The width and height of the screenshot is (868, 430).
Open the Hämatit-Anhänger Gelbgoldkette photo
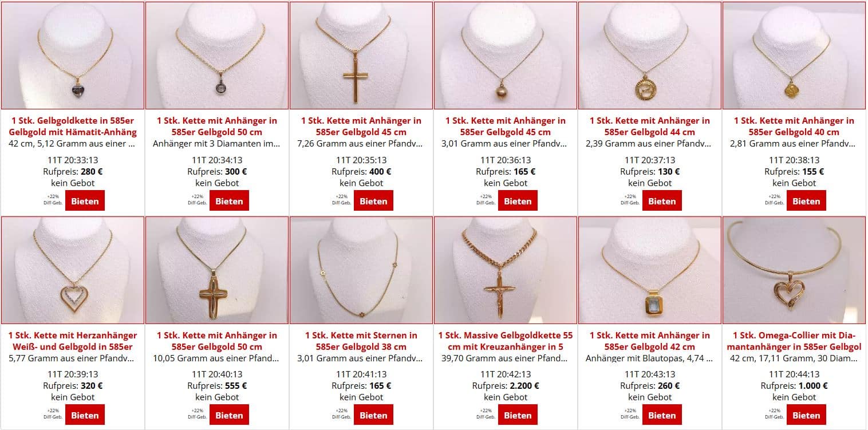click(73, 56)
